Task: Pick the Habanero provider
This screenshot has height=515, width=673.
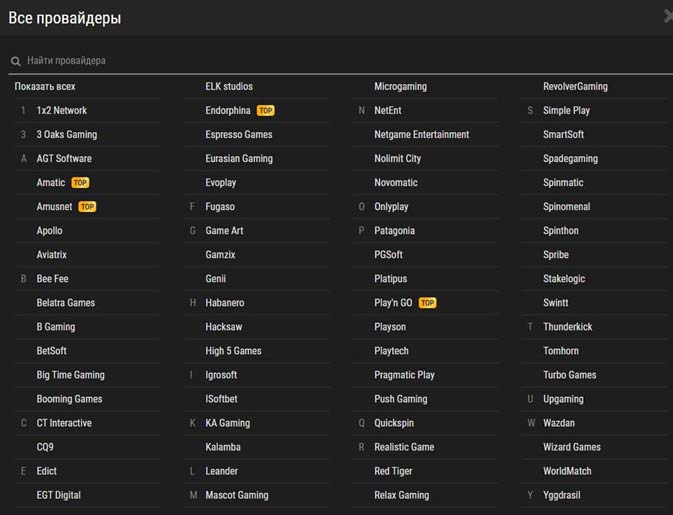Action: coord(225,303)
